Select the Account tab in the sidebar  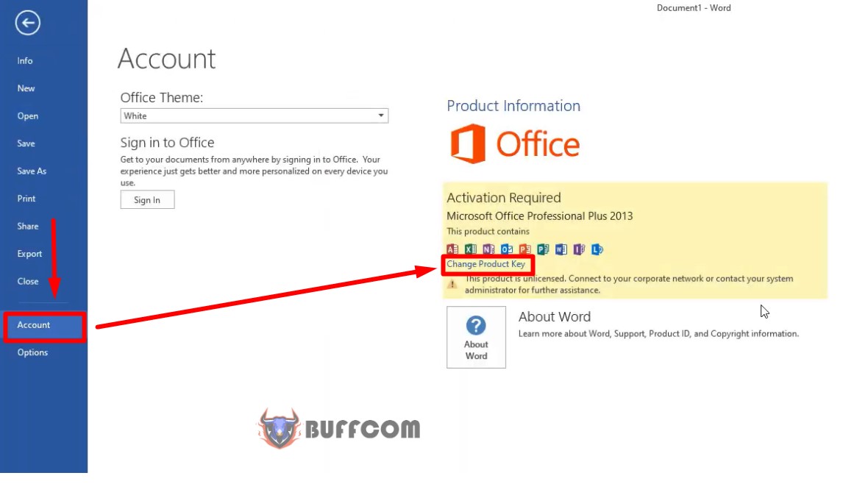pyautogui.click(x=44, y=326)
